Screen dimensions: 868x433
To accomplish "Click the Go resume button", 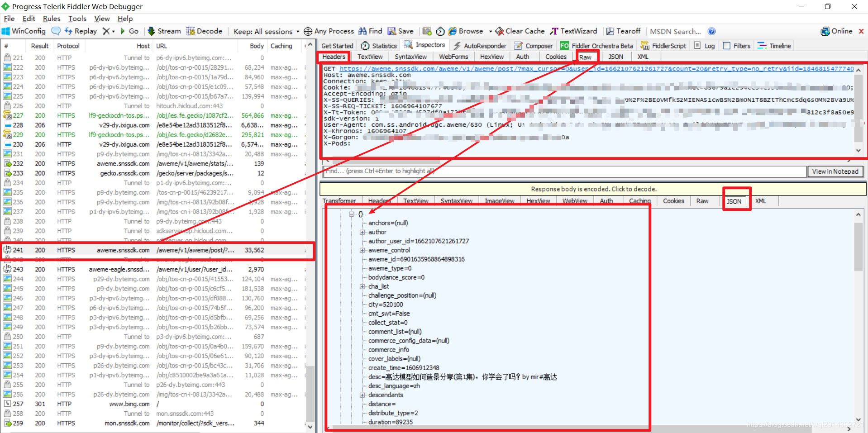I will (x=129, y=31).
